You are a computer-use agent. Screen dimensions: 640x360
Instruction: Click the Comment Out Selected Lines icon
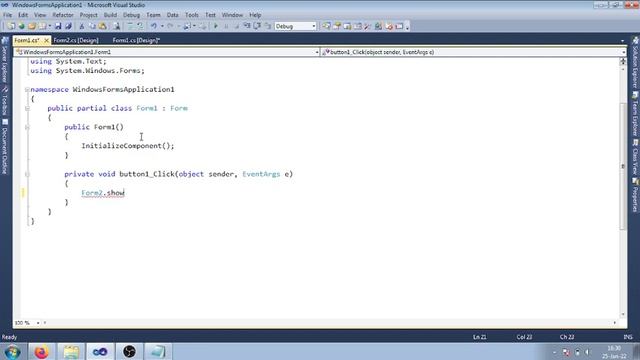131,26
